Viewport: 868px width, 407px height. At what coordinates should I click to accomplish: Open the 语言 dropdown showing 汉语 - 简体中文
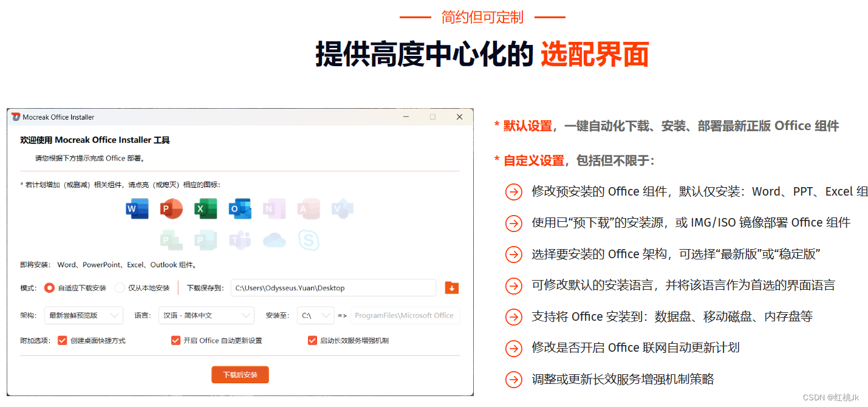[x=206, y=315]
